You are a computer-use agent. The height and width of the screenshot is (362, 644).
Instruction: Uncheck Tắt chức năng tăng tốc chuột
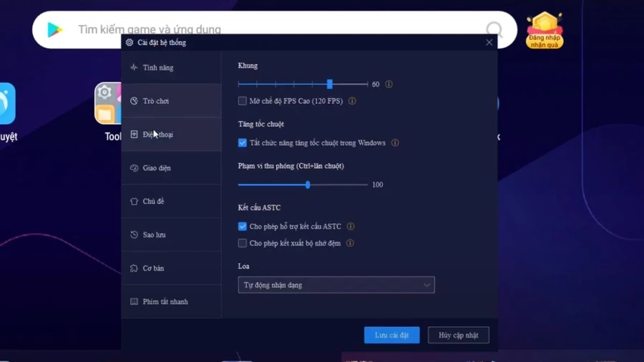[243, 143]
